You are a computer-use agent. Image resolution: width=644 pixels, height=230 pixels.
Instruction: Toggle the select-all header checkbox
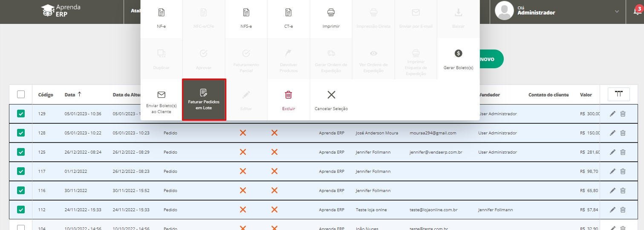[x=21, y=95]
